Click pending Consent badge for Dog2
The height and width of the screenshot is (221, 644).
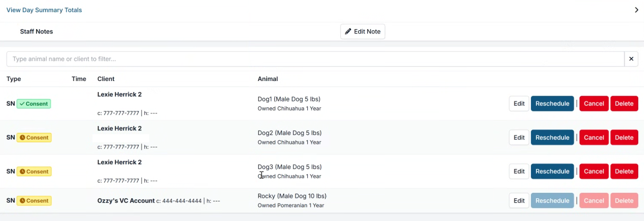[34, 138]
